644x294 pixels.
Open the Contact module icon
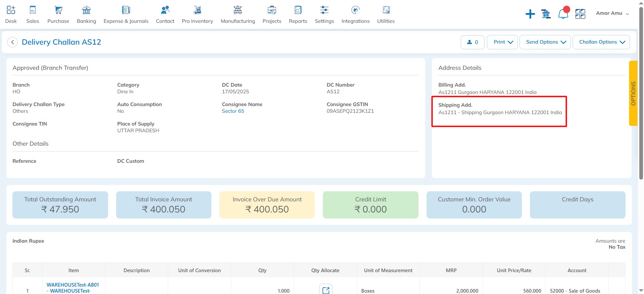tap(165, 10)
